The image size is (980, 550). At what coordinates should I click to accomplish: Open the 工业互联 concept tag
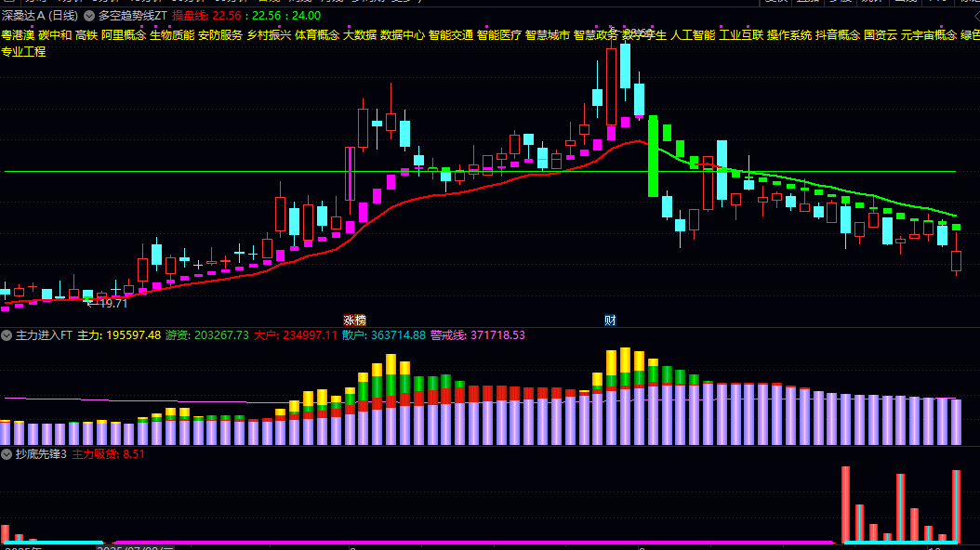click(x=741, y=35)
